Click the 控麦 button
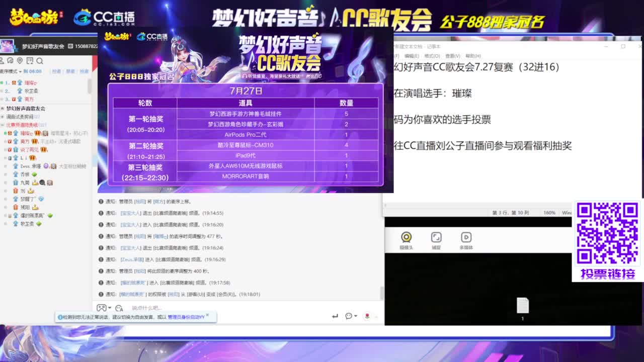The width and height of the screenshot is (644, 362). click(56, 71)
